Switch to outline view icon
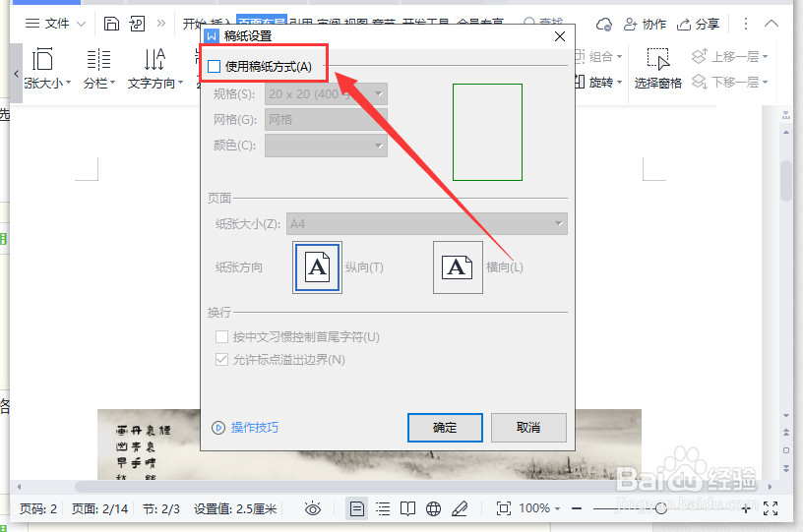 point(383,508)
